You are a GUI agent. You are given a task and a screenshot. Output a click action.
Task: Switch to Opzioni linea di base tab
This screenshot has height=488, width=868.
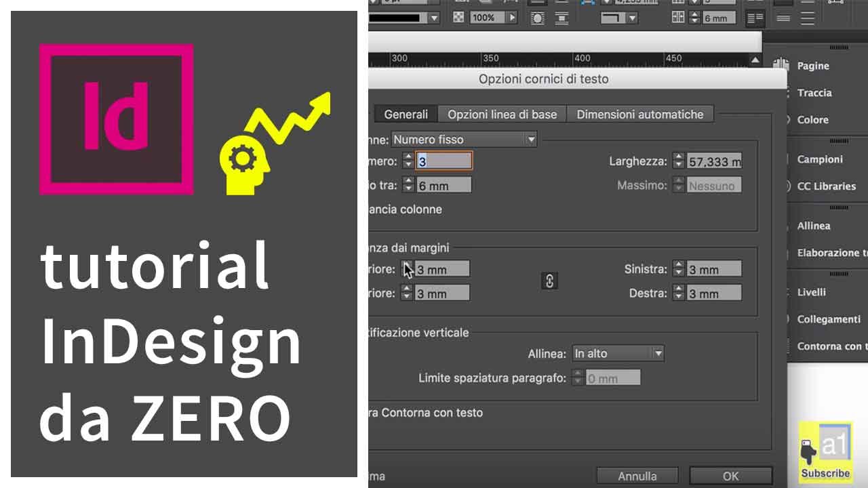(502, 114)
